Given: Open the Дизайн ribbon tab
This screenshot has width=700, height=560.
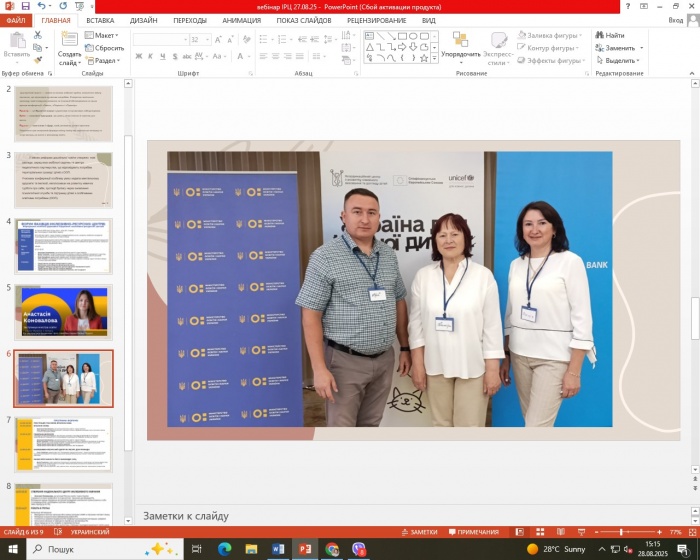Looking at the screenshot, I should tap(143, 19).
